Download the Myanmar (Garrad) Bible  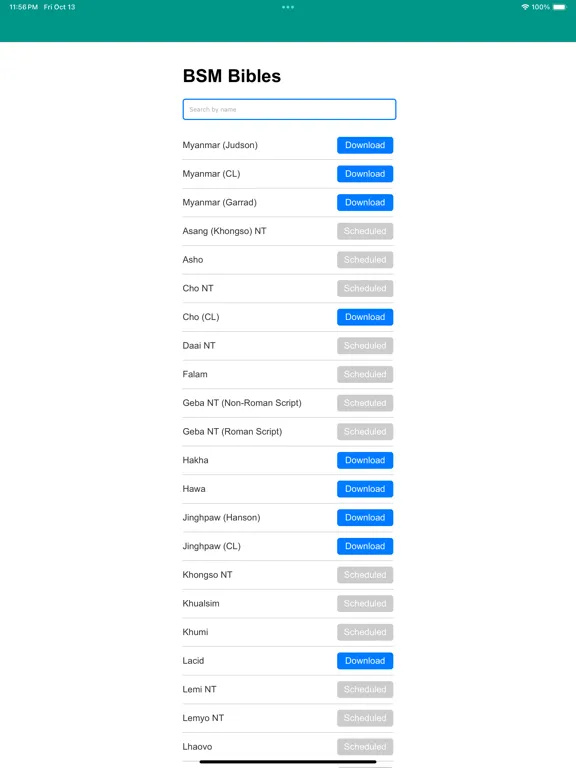click(365, 202)
